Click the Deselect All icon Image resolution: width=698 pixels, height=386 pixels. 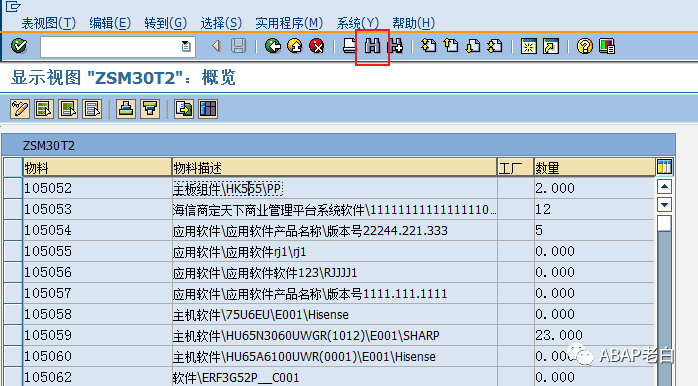(x=92, y=109)
